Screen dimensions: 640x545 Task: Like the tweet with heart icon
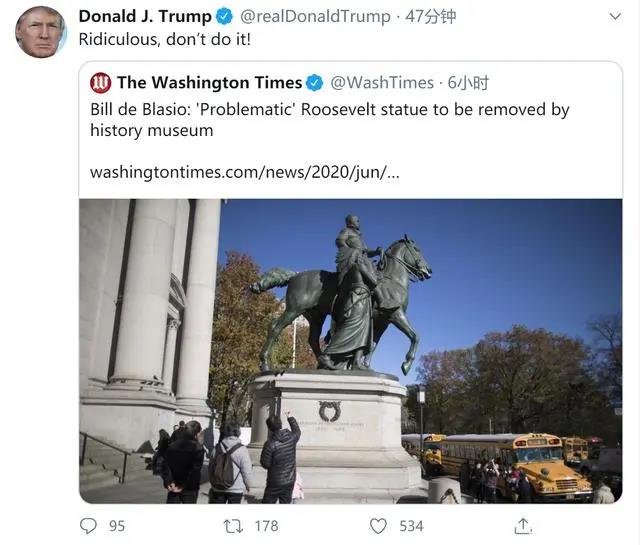point(378,526)
